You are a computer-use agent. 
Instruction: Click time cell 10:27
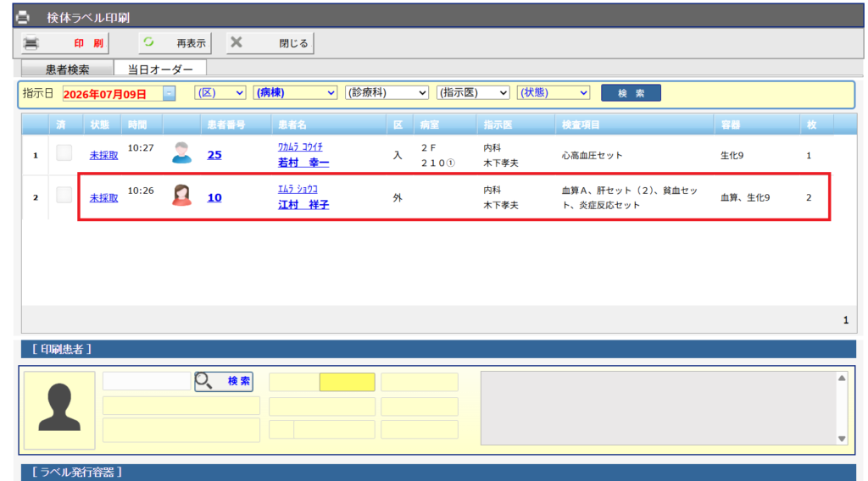click(x=141, y=147)
